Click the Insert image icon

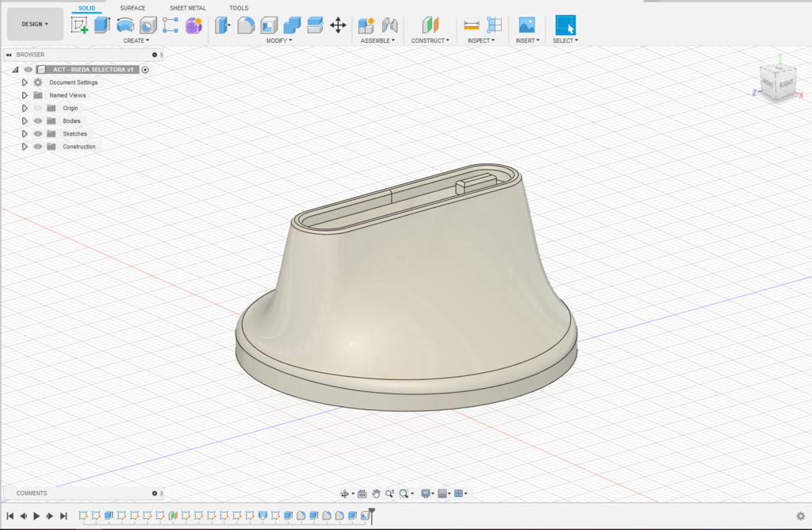(x=527, y=25)
